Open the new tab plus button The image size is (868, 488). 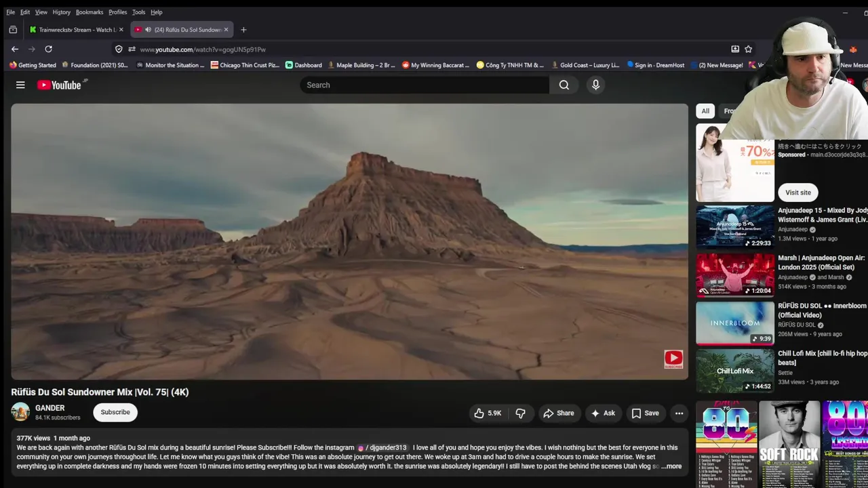click(243, 29)
